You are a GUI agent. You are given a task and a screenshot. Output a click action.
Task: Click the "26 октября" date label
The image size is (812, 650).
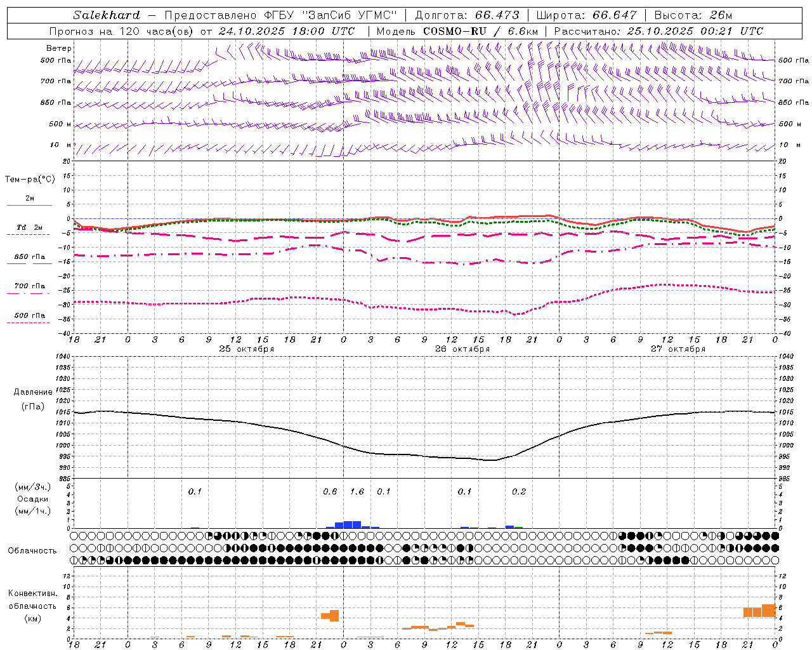[x=462, y=349]
